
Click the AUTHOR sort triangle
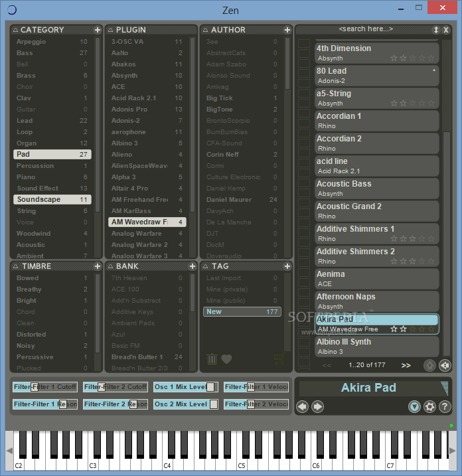click(206, 30)
